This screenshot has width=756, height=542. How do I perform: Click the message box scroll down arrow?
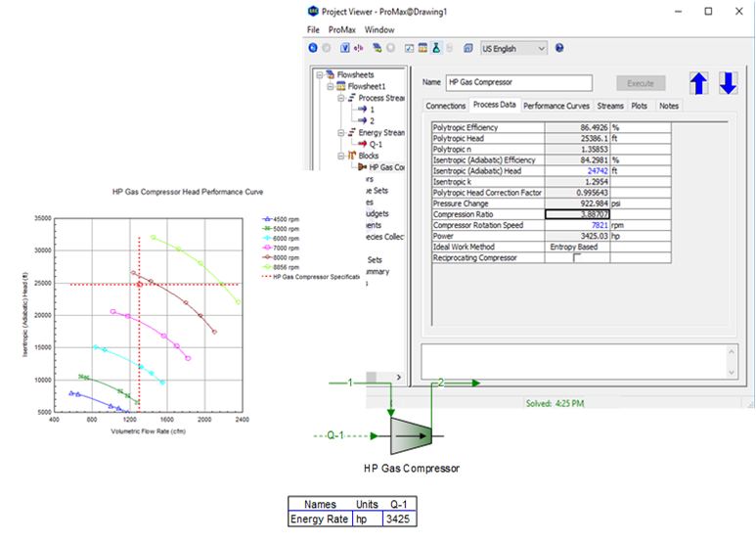point(732,372)
